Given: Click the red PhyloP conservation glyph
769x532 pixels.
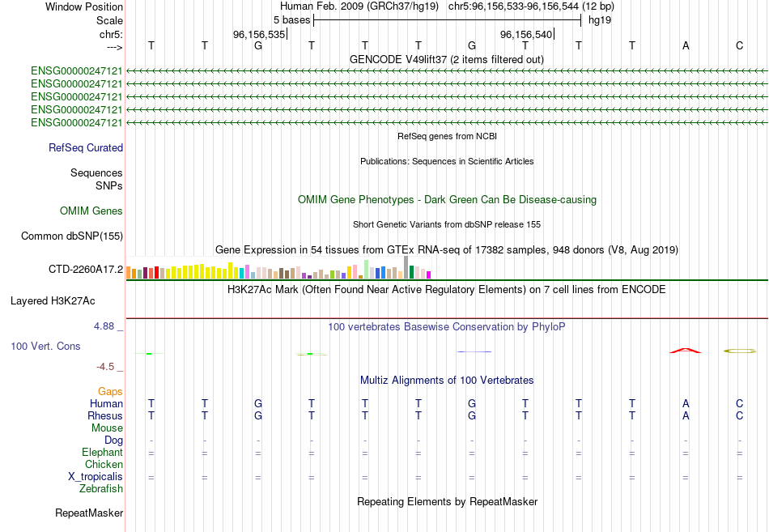Looking at the screenshot, I should click(686, 351).
